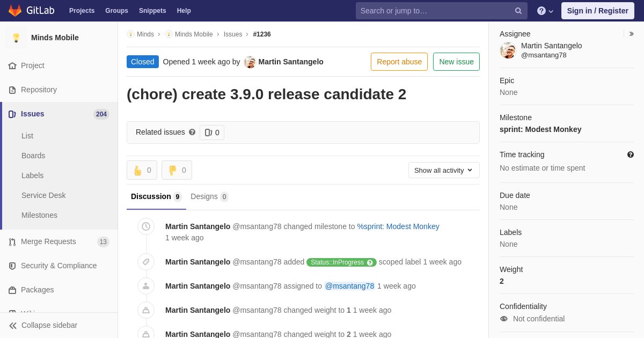Give a thumbs down reaction
Viewport: 644px width, 338px height.
pyautogui.click(x=177, y=170)
